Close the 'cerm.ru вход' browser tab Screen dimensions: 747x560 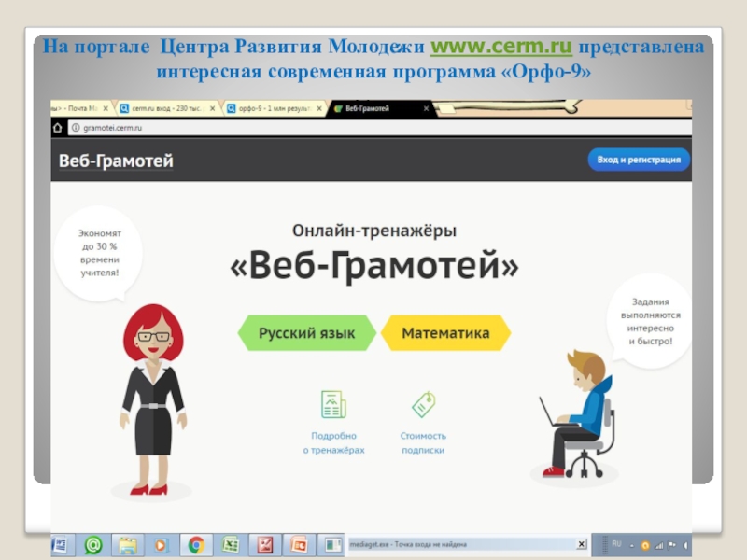[213, 108]
